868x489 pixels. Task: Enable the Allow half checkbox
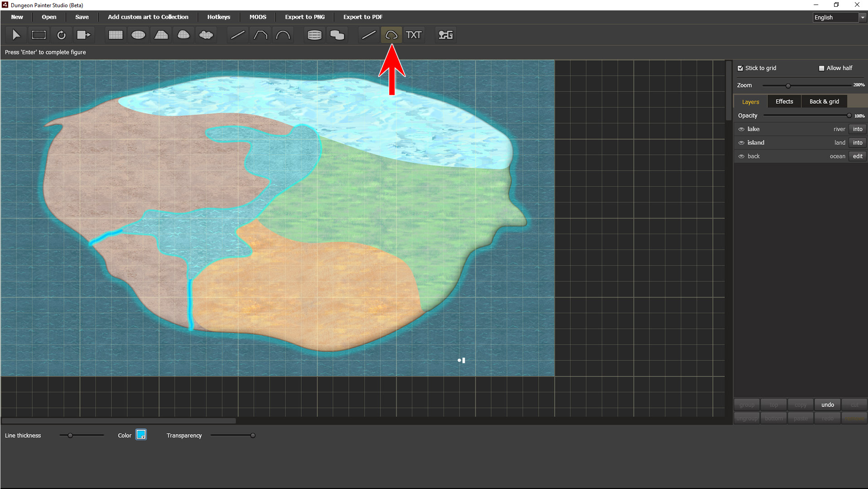point(821,68)
